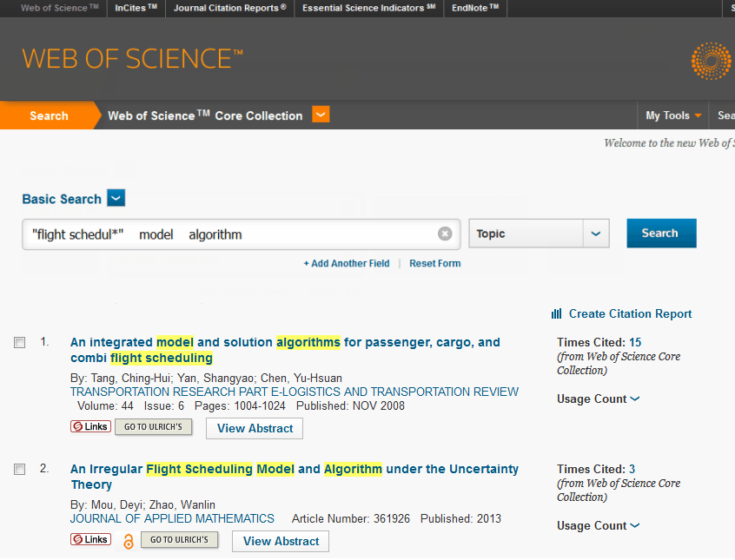Open the Basic Search mode dropdown
The width and height of the screenshot is (735, 560).
click(x=116, y=198)
